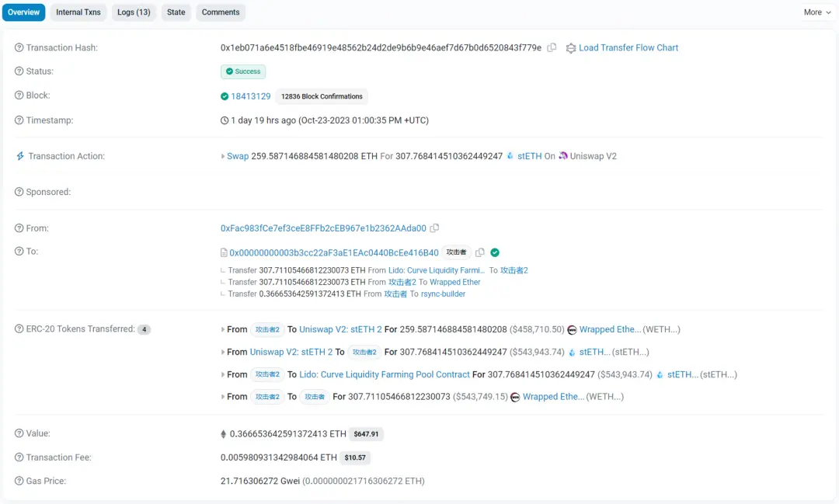Click the Uniswap unicorn icon in Transaction Action

pyautogui.click(x=563, y=155)
